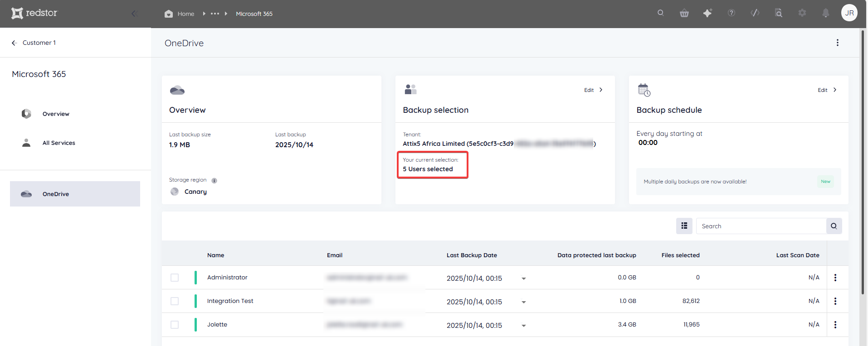Click the Backup selection users icon
Screen dimensions: 868x346
[410, 89]
